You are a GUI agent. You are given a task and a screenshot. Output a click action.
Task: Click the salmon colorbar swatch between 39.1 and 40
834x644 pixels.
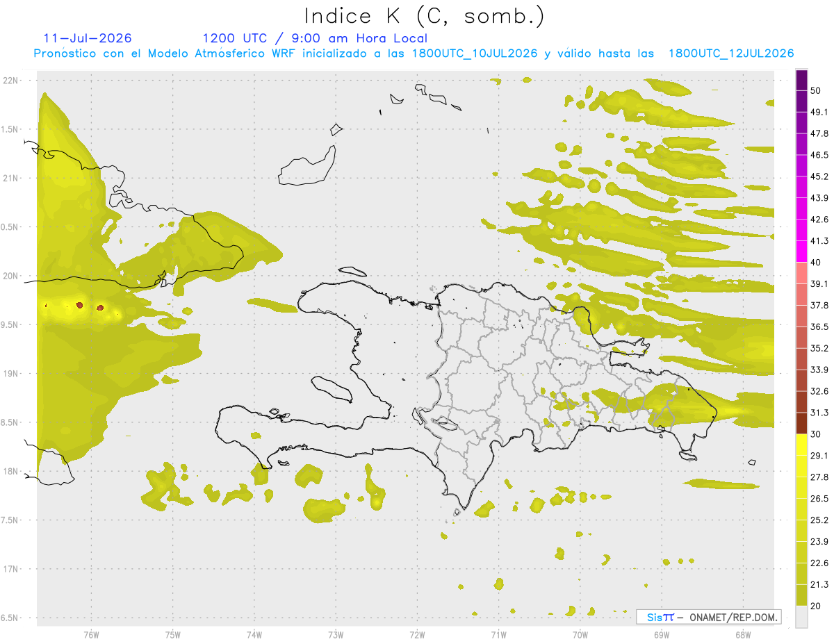801,273
